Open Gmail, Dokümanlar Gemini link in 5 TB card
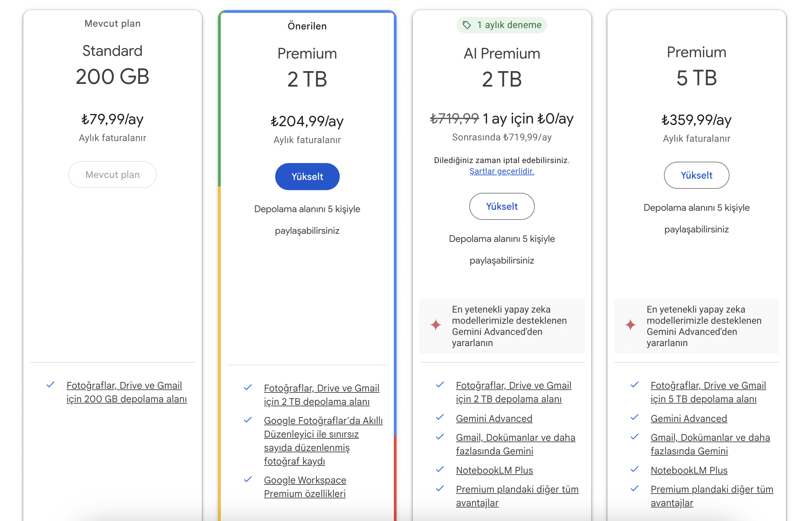This screenshot has width=812, height=521. 710,444
